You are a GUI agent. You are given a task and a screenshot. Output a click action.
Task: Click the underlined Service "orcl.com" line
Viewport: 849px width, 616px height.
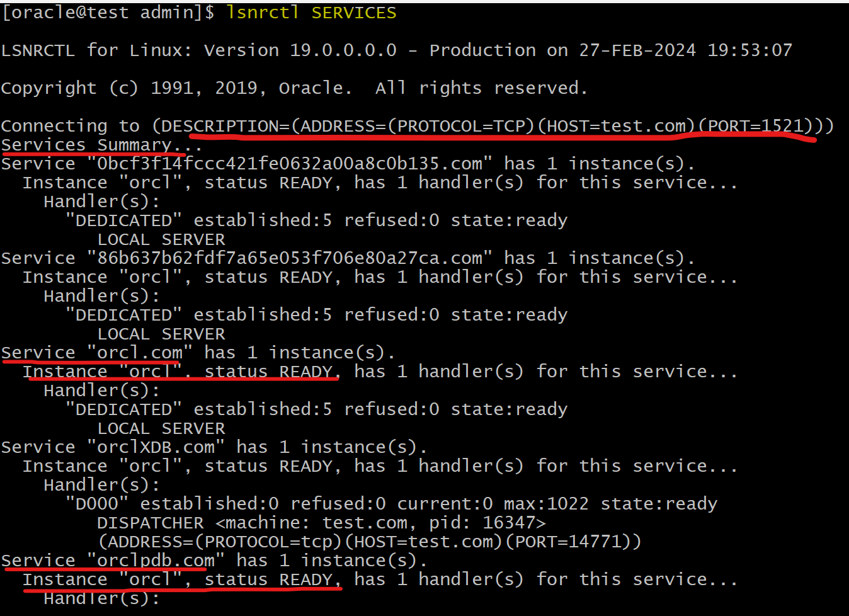pos(198,353)
